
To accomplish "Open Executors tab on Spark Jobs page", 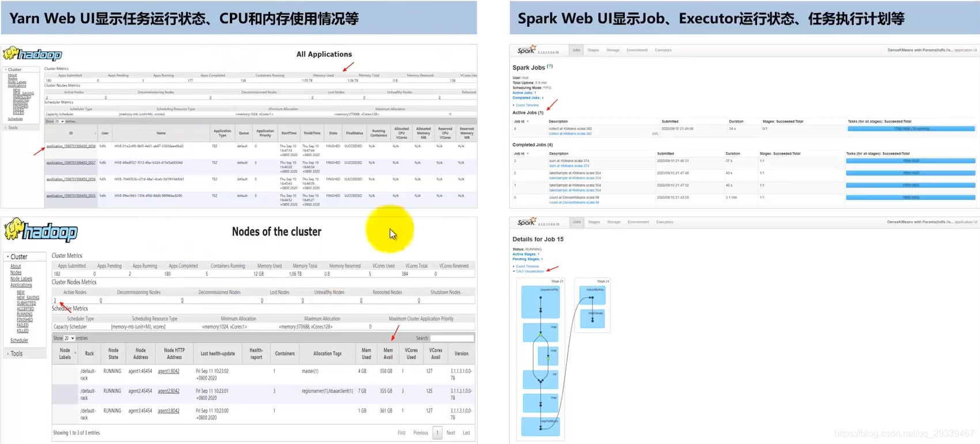I will [663, 50].
